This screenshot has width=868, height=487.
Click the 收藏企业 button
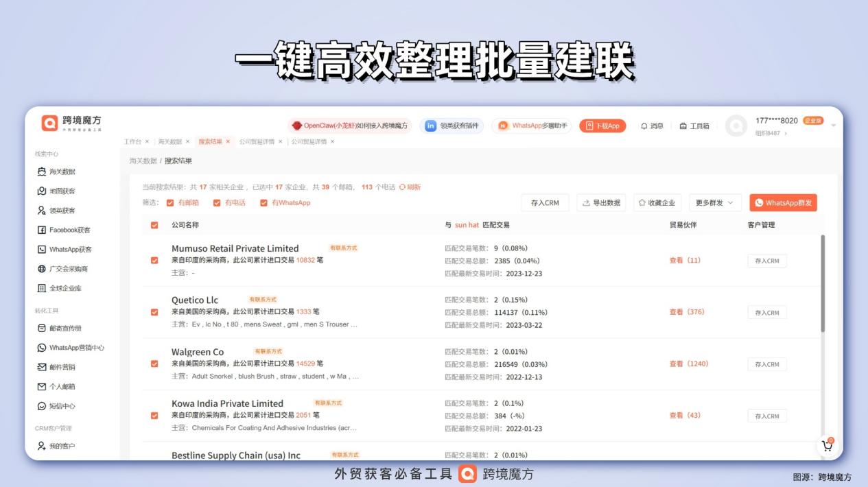click(x=657, y=203)
